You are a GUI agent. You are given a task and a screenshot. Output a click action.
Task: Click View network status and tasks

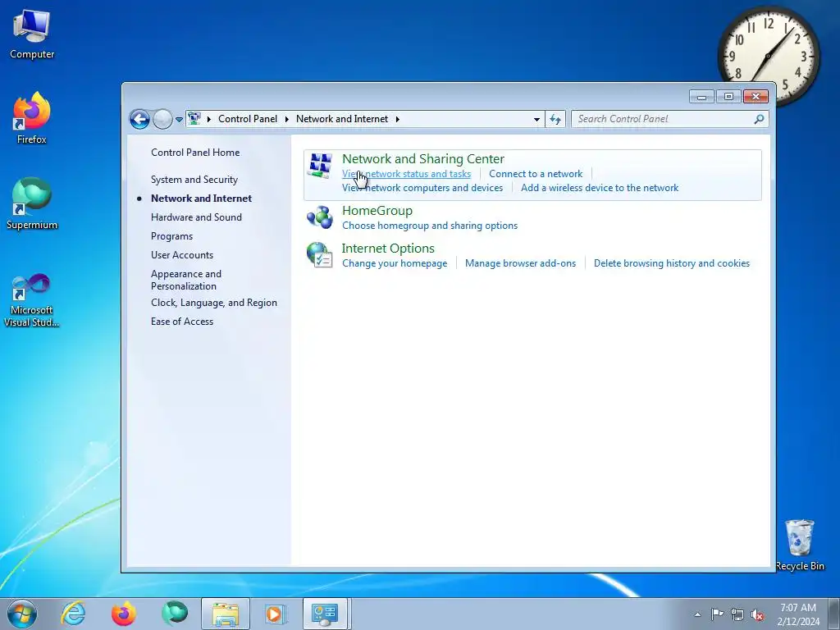pos(407,174)
